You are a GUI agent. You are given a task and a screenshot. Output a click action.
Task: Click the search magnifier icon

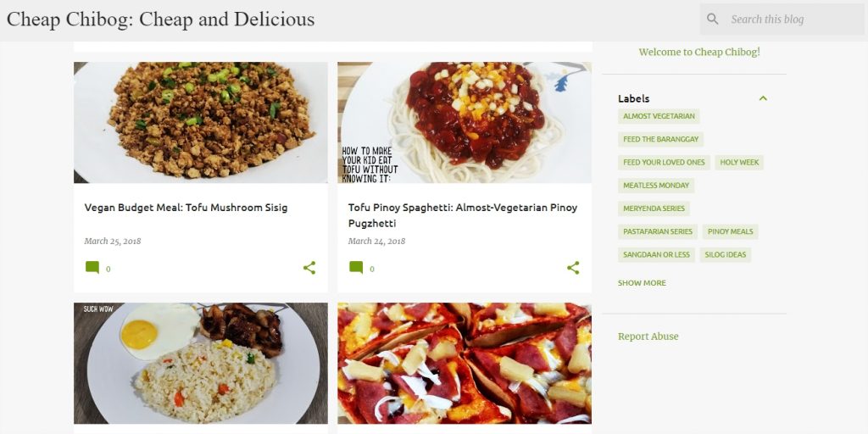tap(713, 19)
